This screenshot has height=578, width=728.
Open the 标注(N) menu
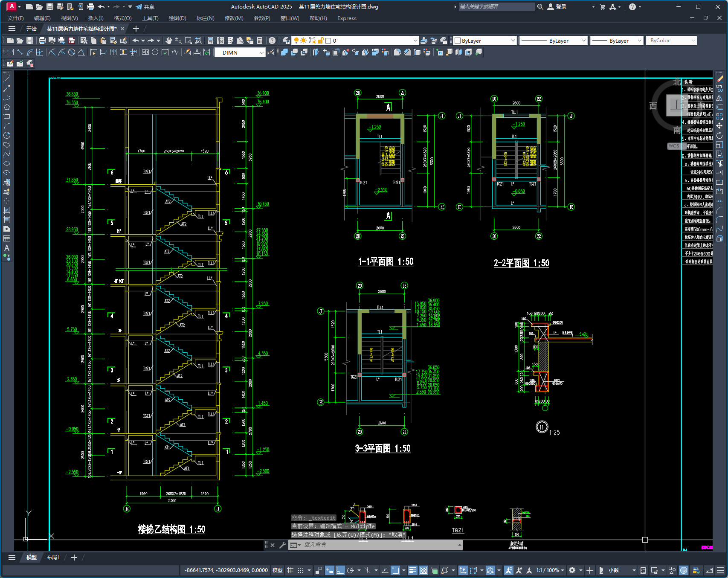pyautogui.click(x=205, y=18)
